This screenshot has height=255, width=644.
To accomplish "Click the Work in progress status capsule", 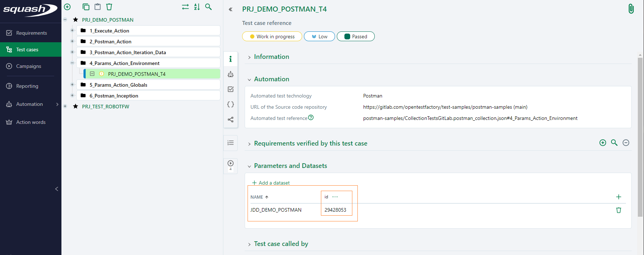I will pyautogui.click(x=272, y=36).
